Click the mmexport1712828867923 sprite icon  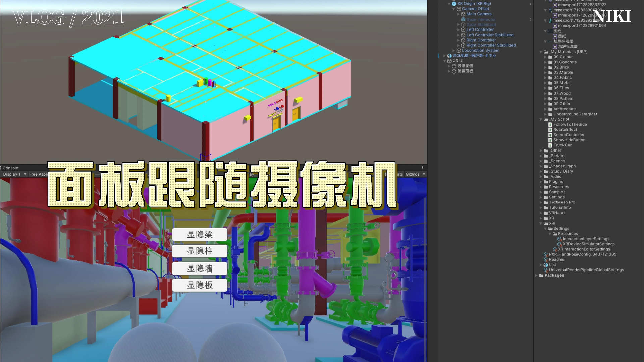click(555, 5)
